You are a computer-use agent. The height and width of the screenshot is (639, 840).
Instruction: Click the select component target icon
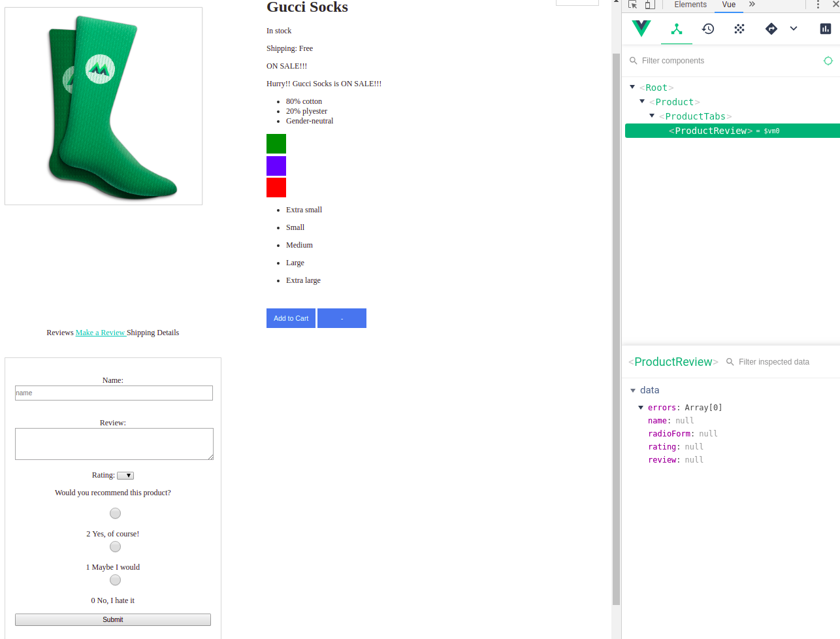tap(828, 61)
